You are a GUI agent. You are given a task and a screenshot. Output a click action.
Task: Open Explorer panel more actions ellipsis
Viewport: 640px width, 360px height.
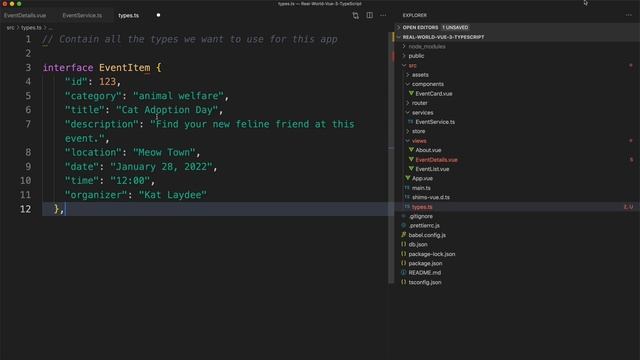click(x=628, y=15)
